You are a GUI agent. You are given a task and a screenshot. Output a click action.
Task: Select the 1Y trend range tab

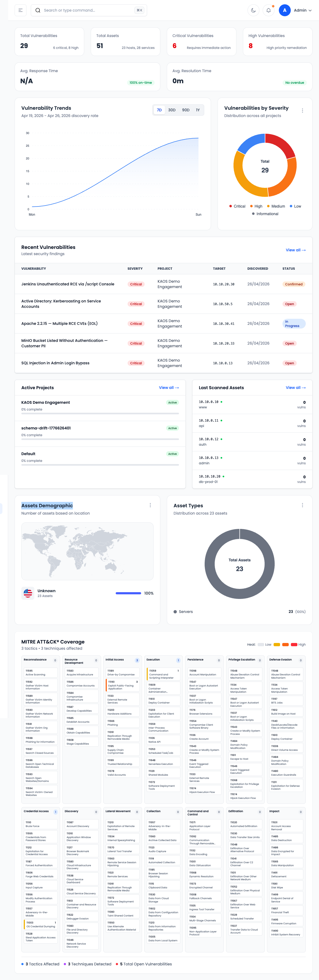click(x=198, y=110)
